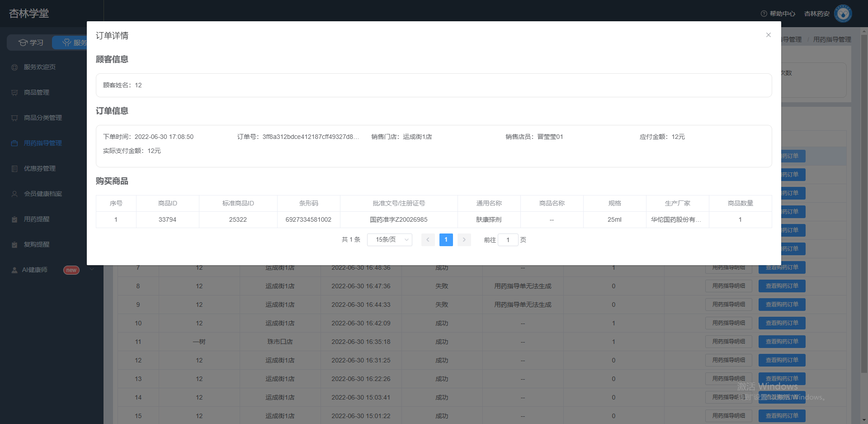Click 用药指导明细 for row 10

click(728, 323)
